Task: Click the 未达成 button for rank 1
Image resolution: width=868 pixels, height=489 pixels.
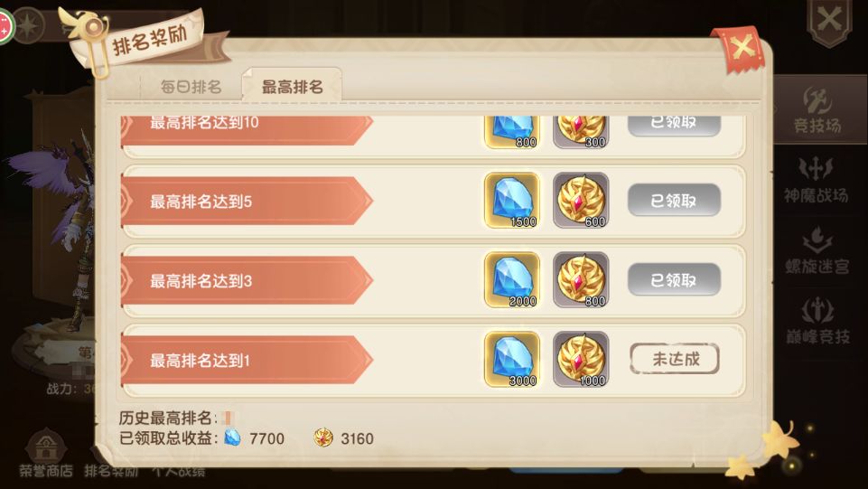Action: point(675,359)
